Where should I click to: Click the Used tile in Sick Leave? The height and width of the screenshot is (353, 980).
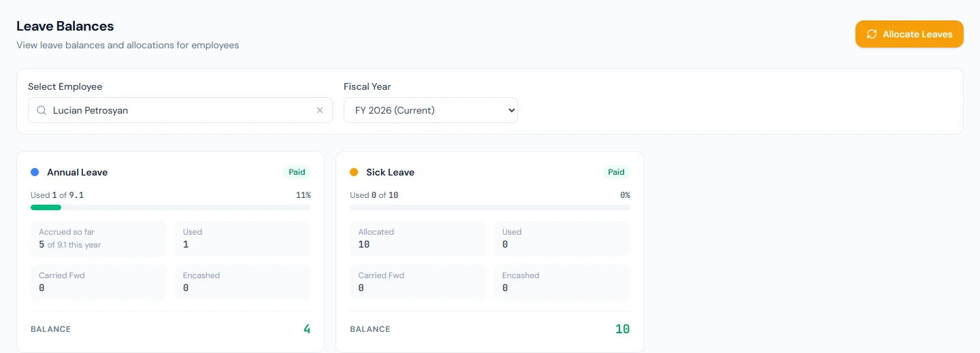562,239
